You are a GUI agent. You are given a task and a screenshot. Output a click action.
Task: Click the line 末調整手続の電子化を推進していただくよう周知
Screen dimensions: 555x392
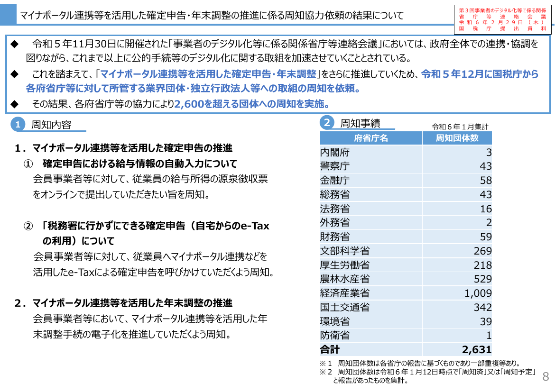click(x=132, y=334)
